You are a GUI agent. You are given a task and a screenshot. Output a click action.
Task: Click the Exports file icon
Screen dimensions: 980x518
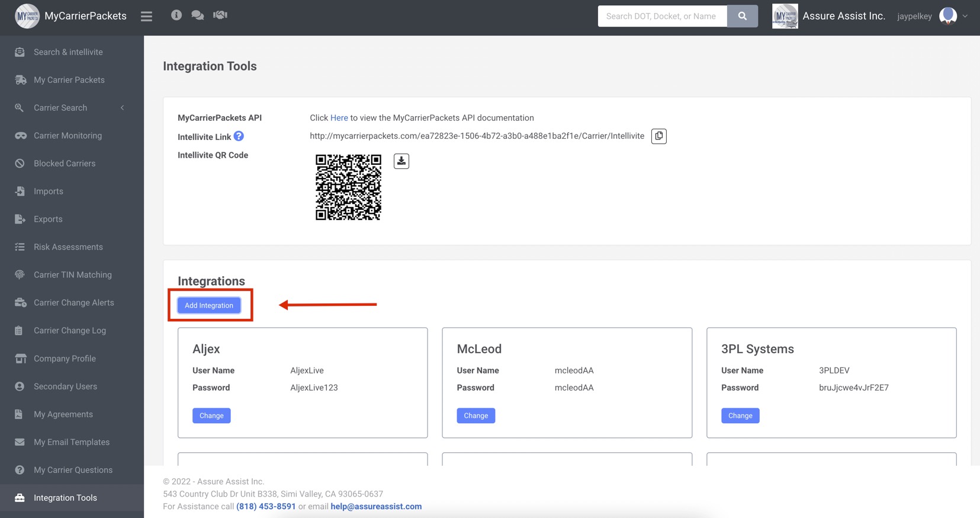20,219
